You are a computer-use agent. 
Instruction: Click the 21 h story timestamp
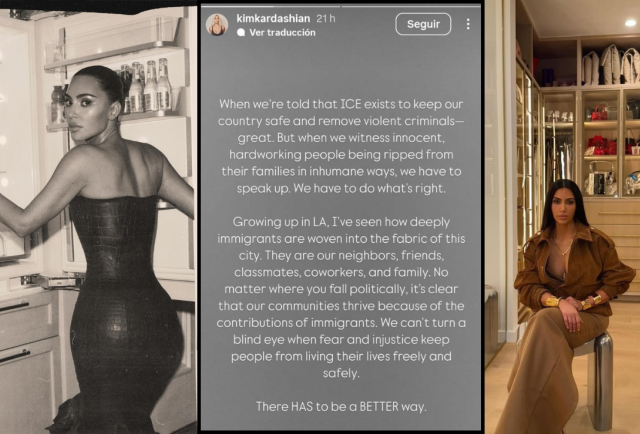326,18
